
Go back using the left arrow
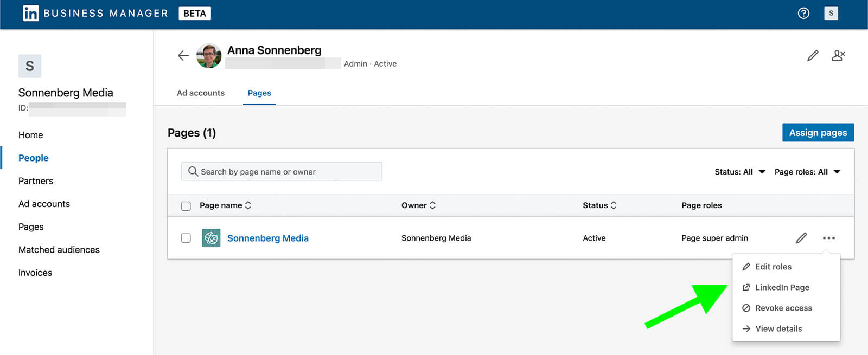click(183, 55)
